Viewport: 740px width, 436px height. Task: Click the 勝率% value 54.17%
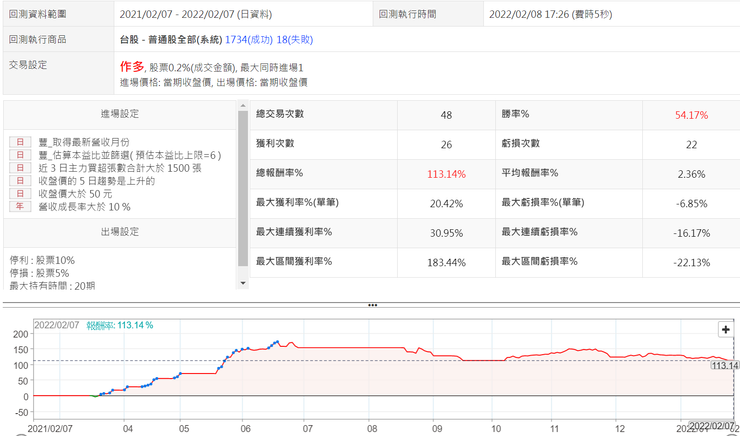(x=691, y=116)
